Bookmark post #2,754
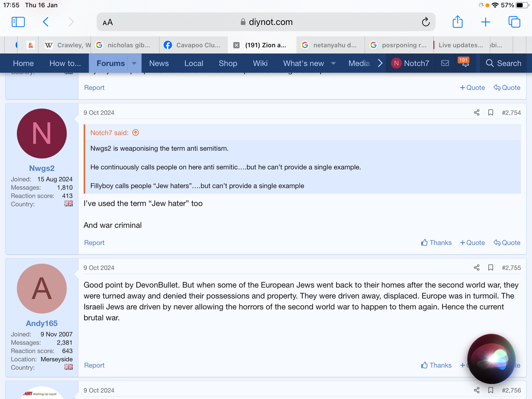Image resolution: width=532 pixels, height=399 pixels. coord(490,113)
